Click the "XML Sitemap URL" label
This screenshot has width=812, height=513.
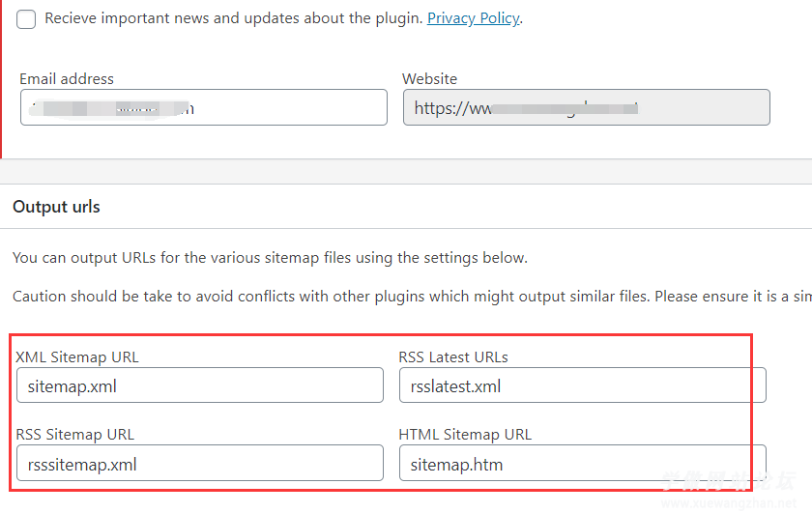click(77, 356)
